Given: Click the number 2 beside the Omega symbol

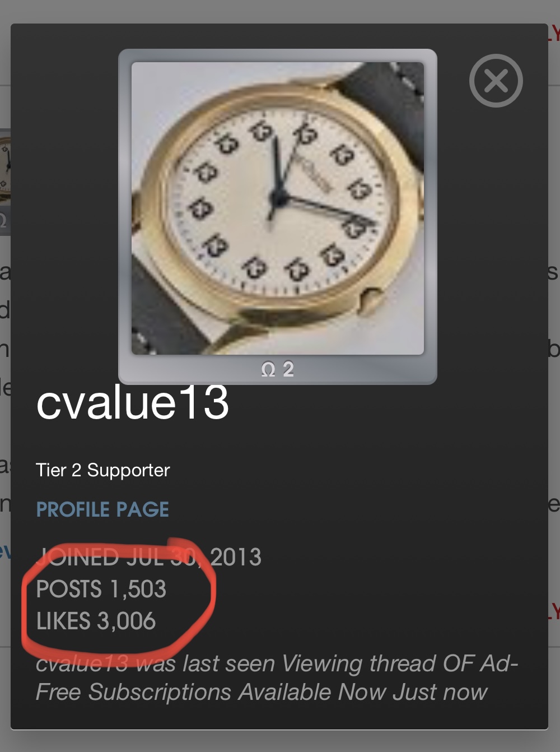Looking at the screenshot, I should pos(288,369).
